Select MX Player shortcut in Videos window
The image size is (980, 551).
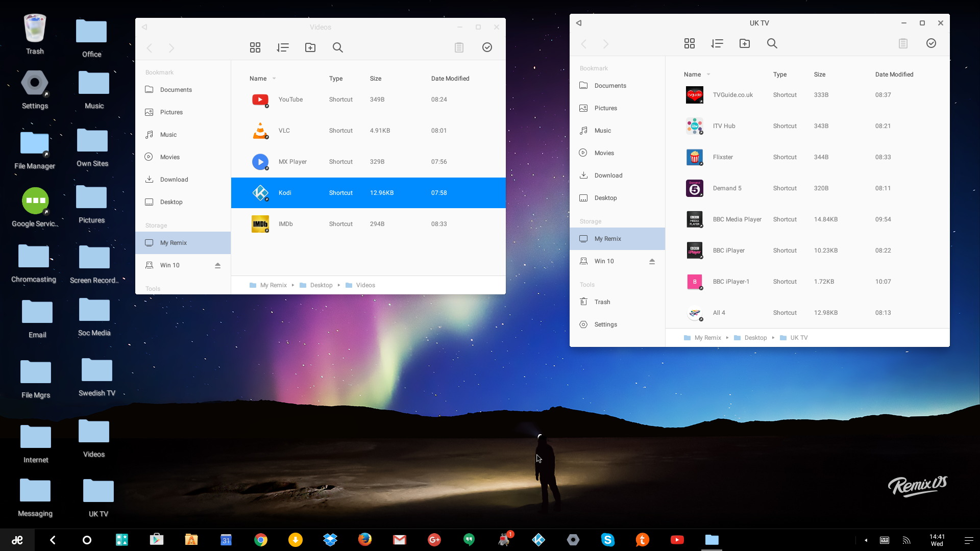point(369,162)
